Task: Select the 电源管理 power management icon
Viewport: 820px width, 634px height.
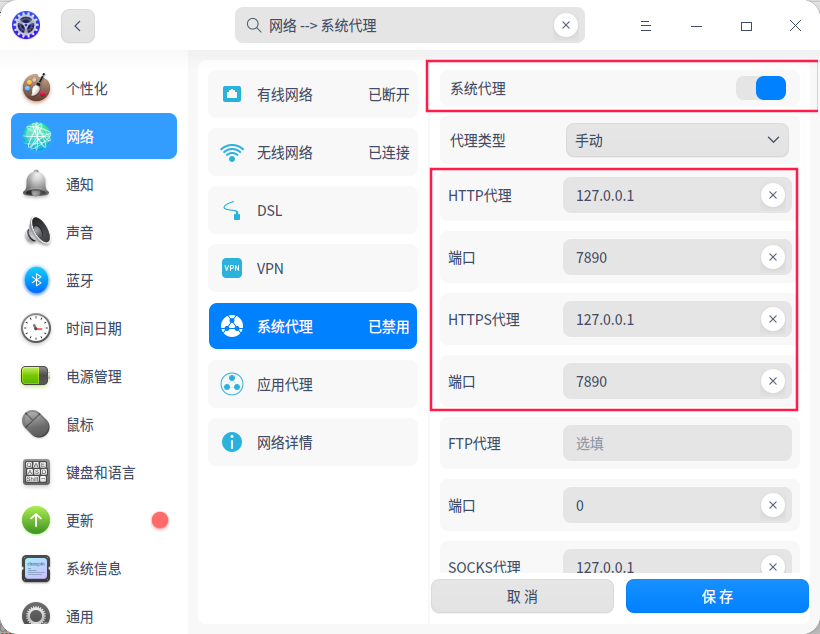Action: [36, 376]
